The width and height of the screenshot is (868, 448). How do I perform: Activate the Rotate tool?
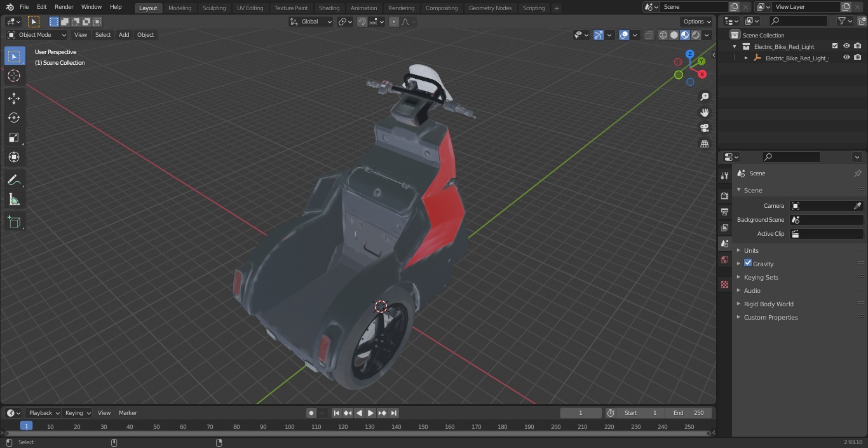click(x=14, y=118)
